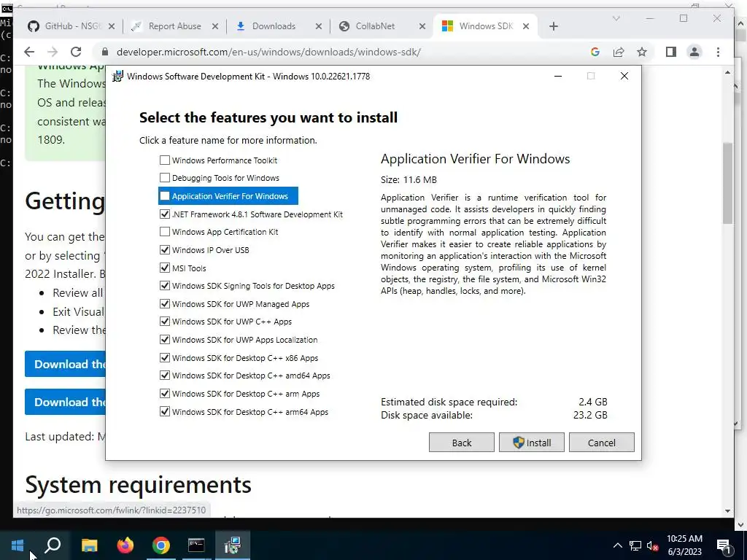Uncheck SDK for UWP Apps Localization
Screen dimensions: 747x560
click(x=164, y=340)
